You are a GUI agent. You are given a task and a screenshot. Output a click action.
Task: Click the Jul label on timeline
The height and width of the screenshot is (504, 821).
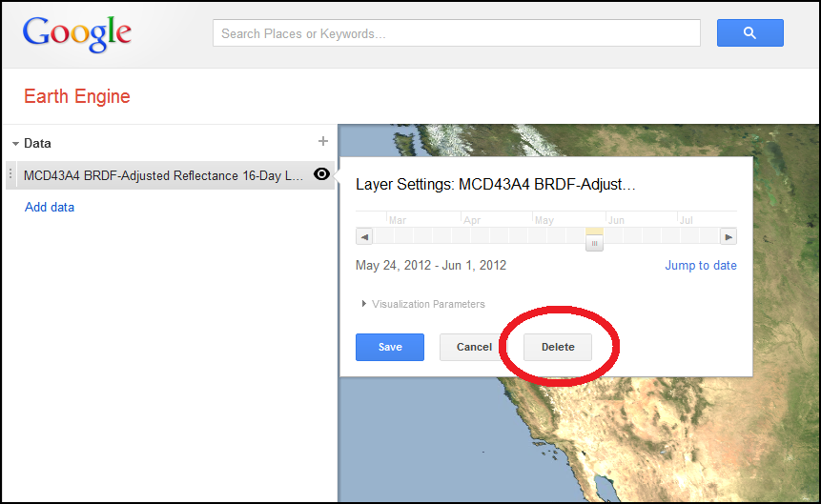[x=686, y=220]
